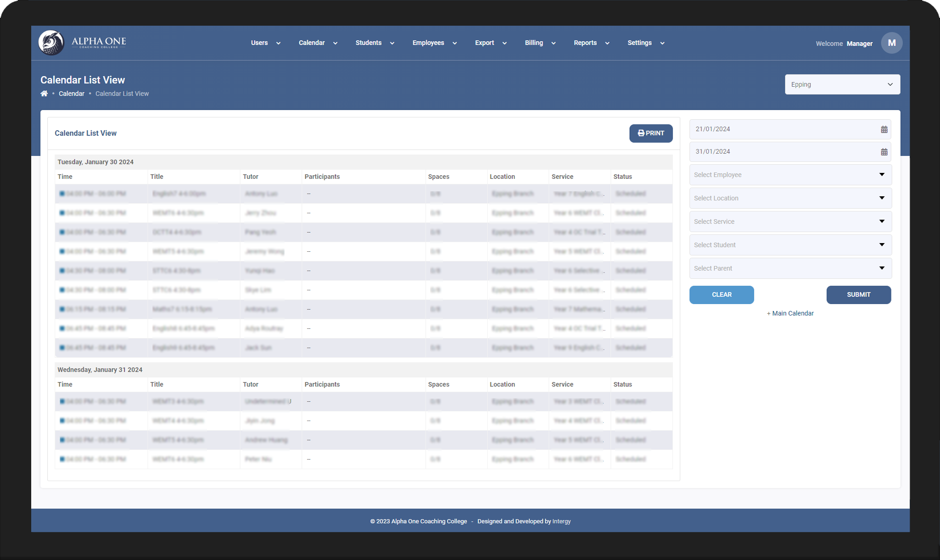This screenshot has height=560, width=940.
Task: Open the Billing menu
Action: [x=540, y=43]
